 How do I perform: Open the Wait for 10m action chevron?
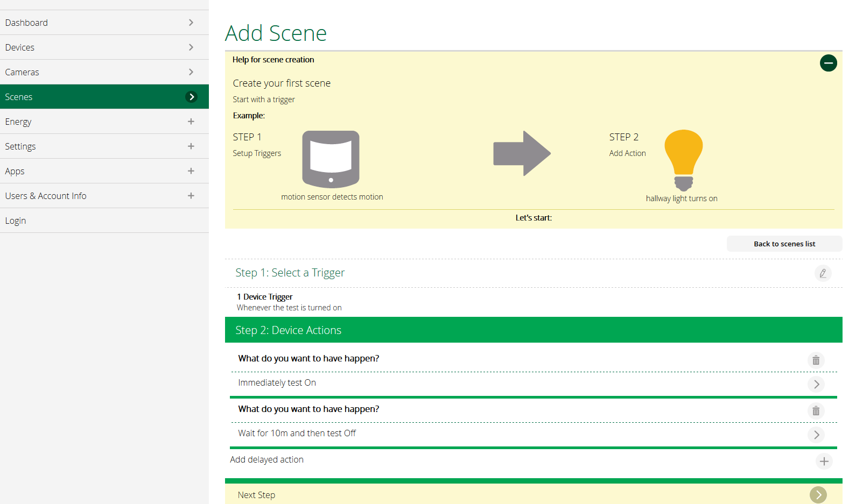816,435
